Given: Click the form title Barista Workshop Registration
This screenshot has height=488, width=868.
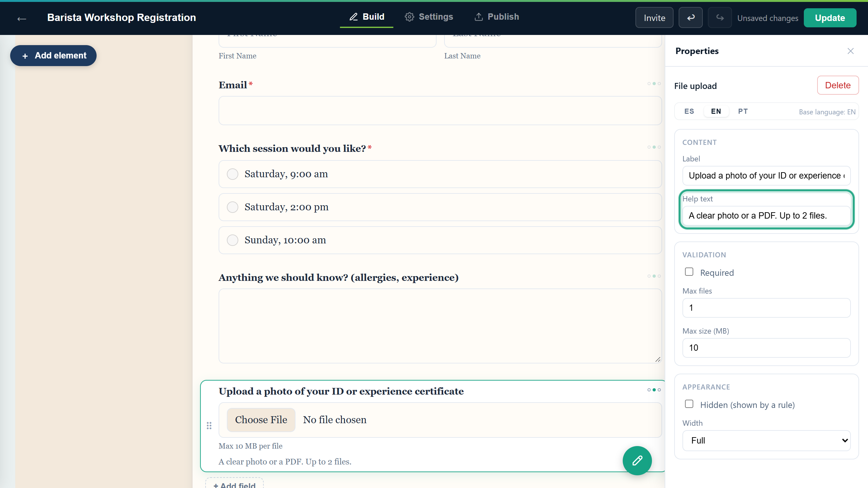Looking at the screenshot, I should click(122, 17).
